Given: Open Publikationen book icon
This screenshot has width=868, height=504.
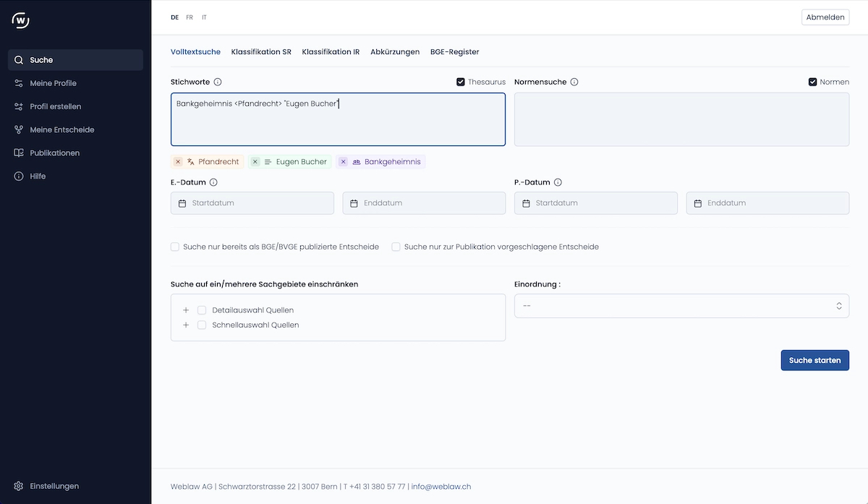Looking at the screenshot, I should coord(19,153).
